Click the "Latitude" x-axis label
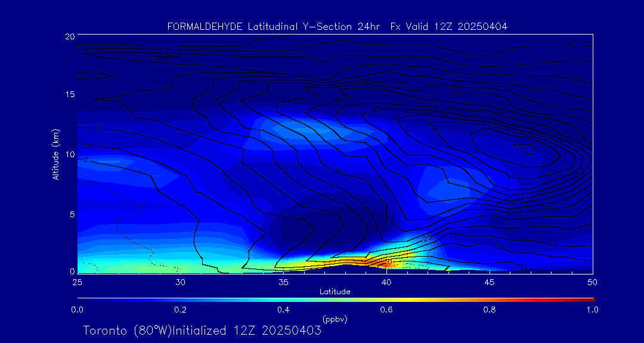The width and height of the screenshot is (644, 343). coord(335,292)
